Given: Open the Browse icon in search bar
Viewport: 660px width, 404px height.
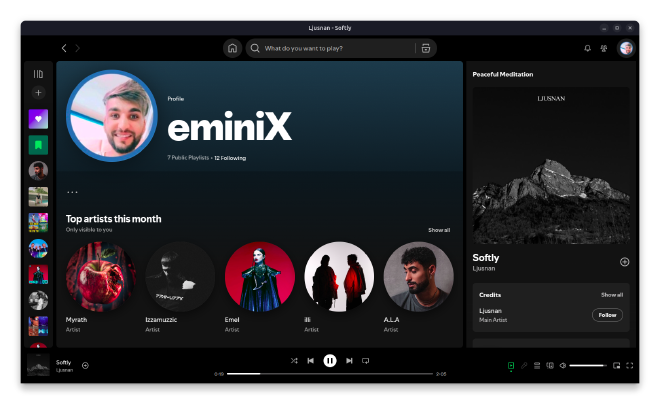Looking at the screenshot, I should click(x=426, y=48).
